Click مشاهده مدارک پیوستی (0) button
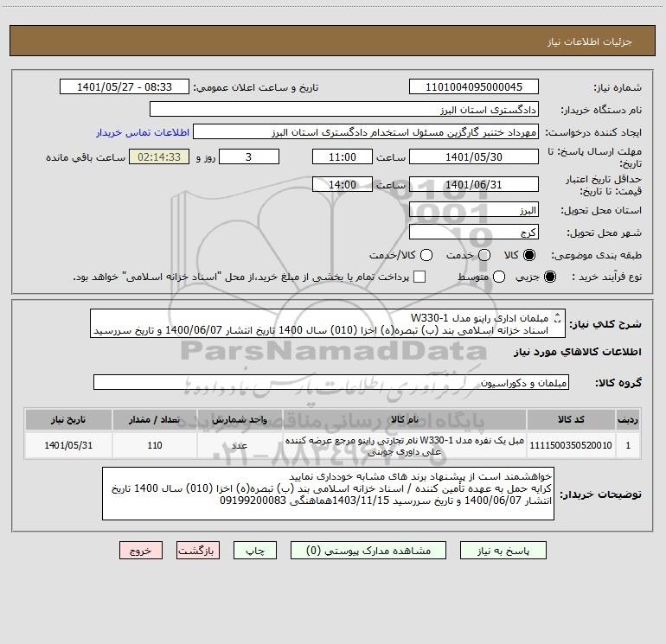This screenshot has height=644, width=666. tap(368, 551)
